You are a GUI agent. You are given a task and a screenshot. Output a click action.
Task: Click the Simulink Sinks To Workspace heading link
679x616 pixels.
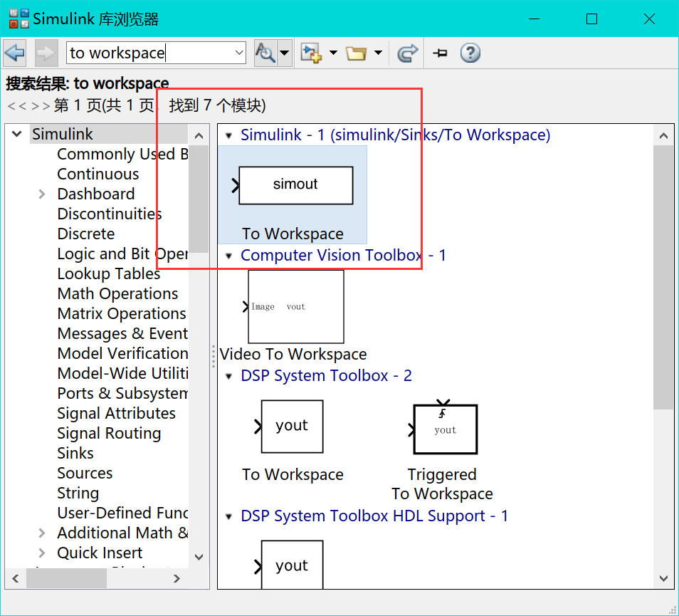[x=395, y=135]
